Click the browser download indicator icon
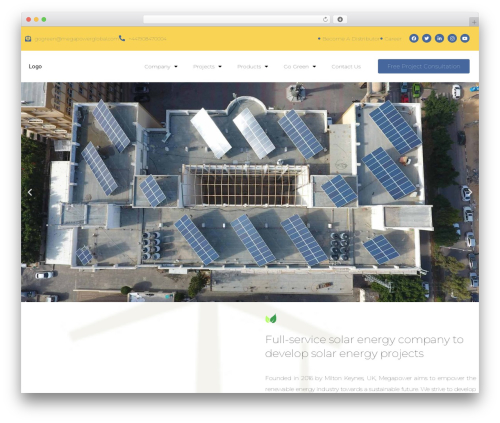The height and width of the screenshot is (423, 500). 340,19
